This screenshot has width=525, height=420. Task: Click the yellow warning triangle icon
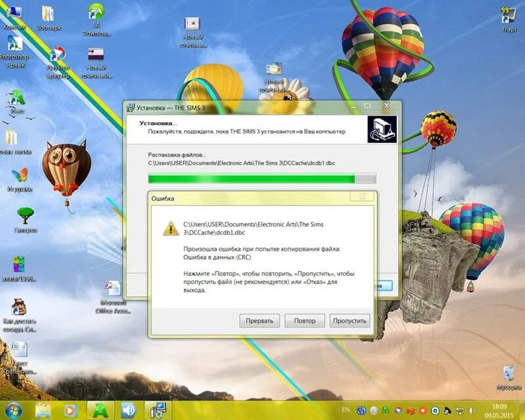pos(171,228)
